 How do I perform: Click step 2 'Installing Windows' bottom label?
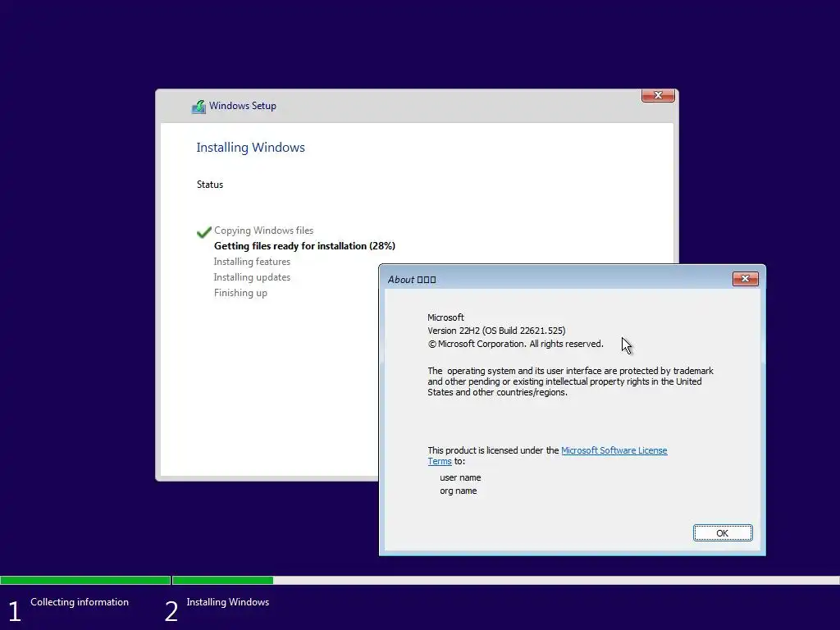(228, 602)
